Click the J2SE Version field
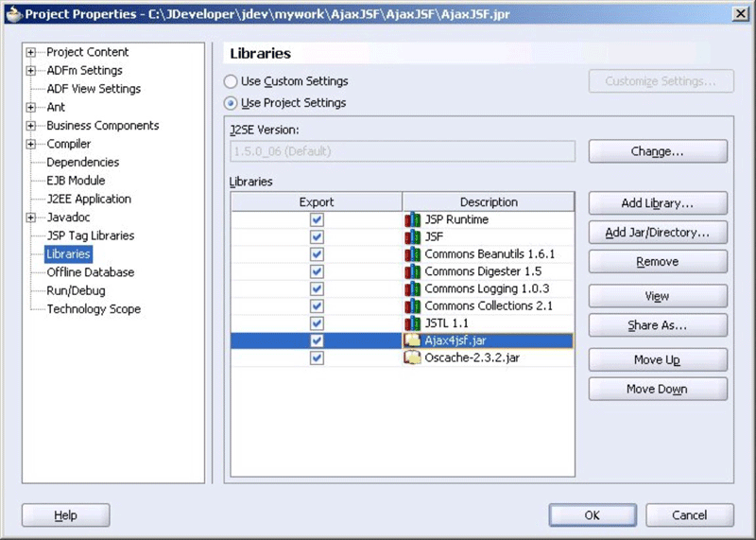The height and width of the screenshot is (540, 756). [403, 151]
